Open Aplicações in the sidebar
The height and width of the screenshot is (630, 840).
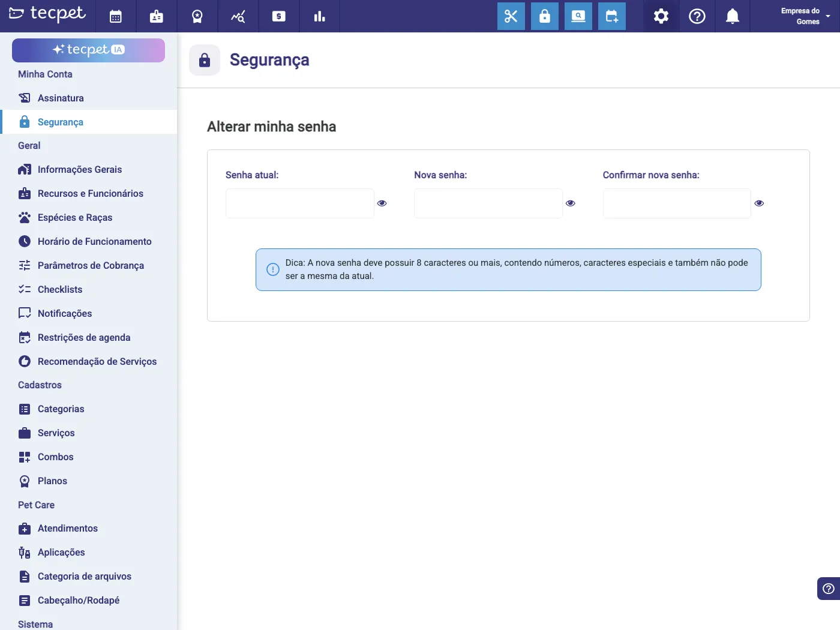[89, 553]
